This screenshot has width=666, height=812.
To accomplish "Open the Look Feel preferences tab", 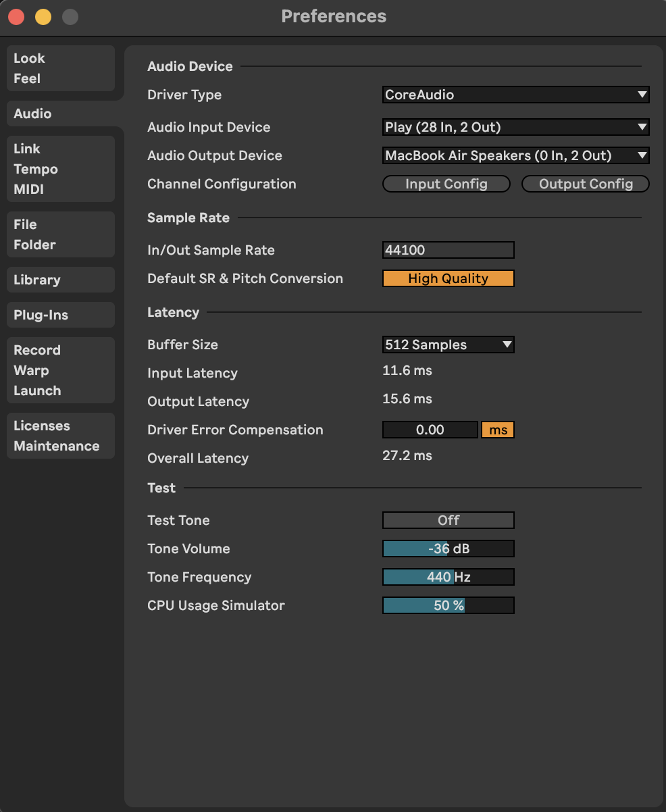I will click(61, 68).
